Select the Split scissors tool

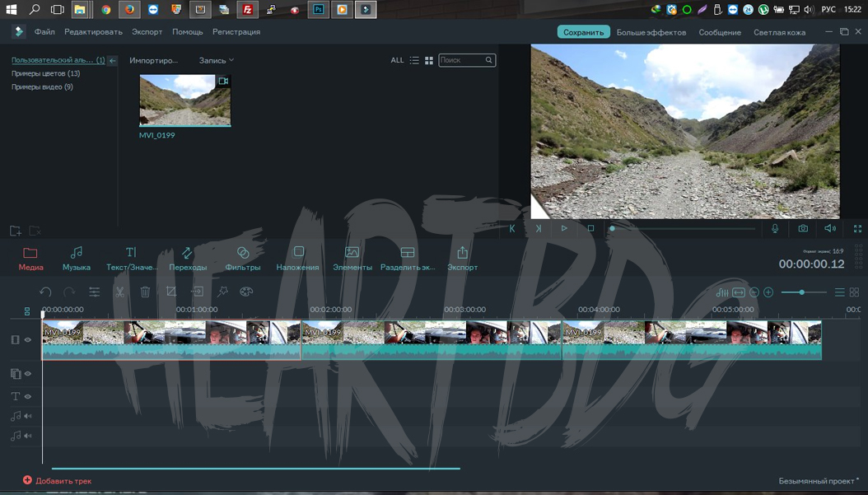[120, 292]
